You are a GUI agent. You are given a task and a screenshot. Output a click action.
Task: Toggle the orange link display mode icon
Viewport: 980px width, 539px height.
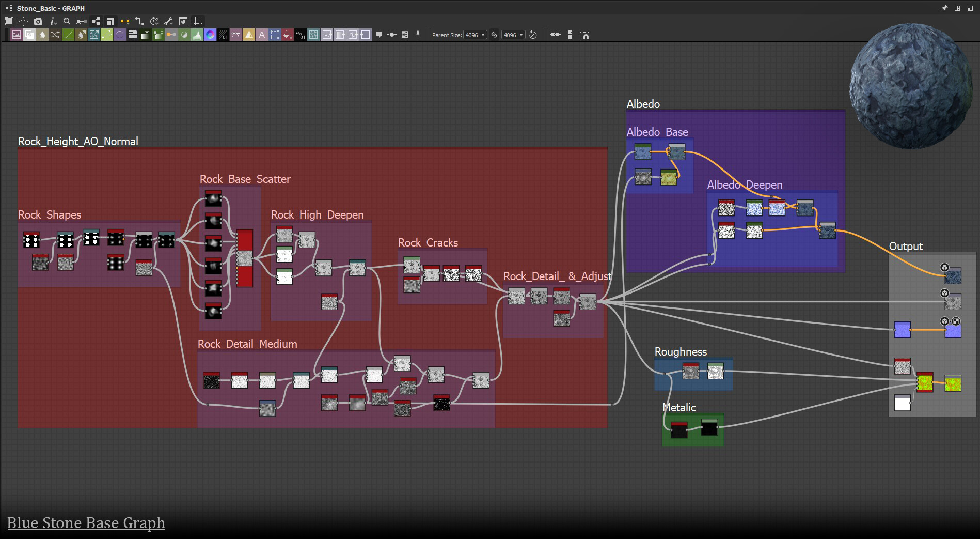[x=125, y=21]
